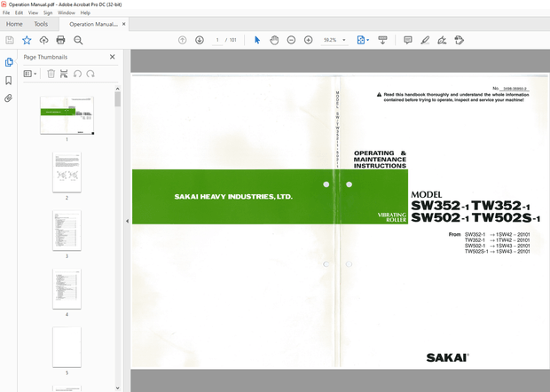Enable scrolling mode icon
This screenshot has height=392, width=550.
382,40
